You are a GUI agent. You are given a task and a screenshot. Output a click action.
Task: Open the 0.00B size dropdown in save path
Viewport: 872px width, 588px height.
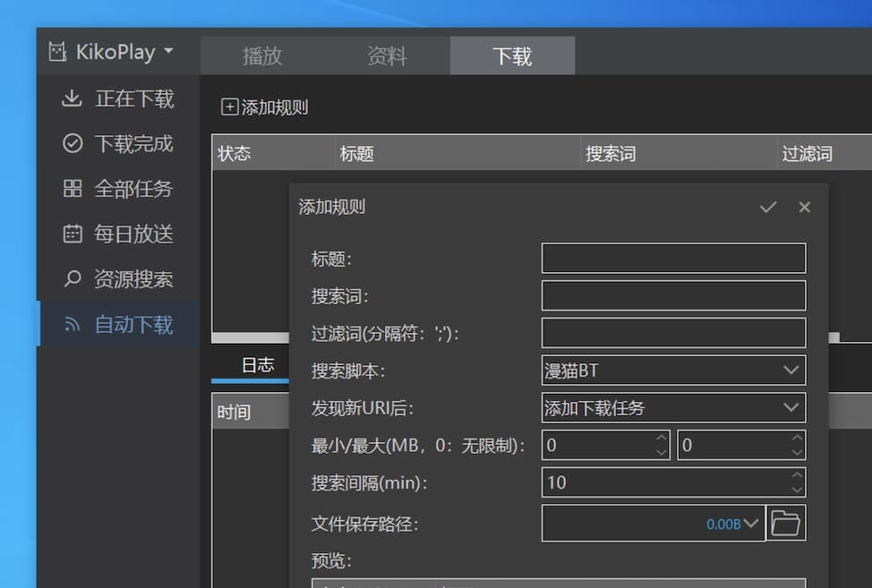[732, 524]
